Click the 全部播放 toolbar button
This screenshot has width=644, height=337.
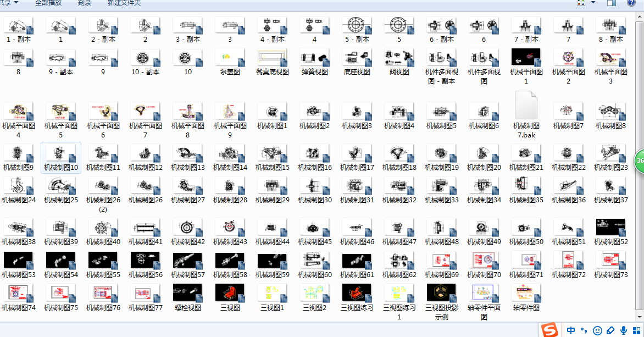48,3
